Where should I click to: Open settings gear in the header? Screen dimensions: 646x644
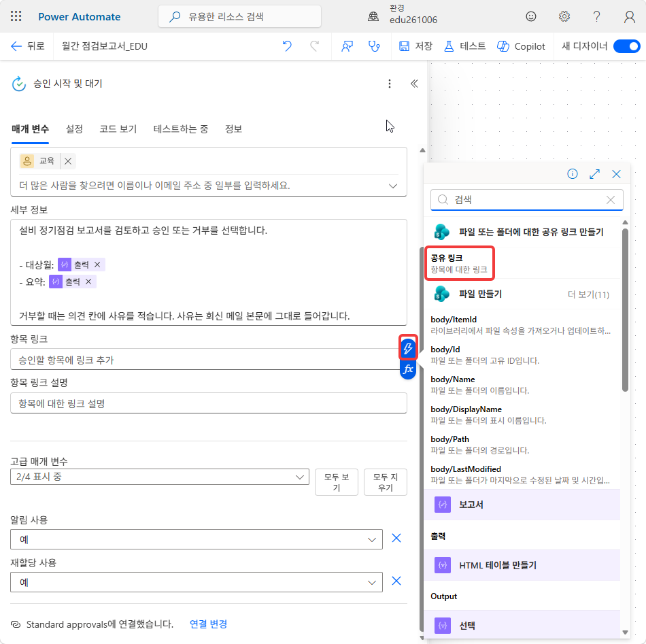pos(564,16)
